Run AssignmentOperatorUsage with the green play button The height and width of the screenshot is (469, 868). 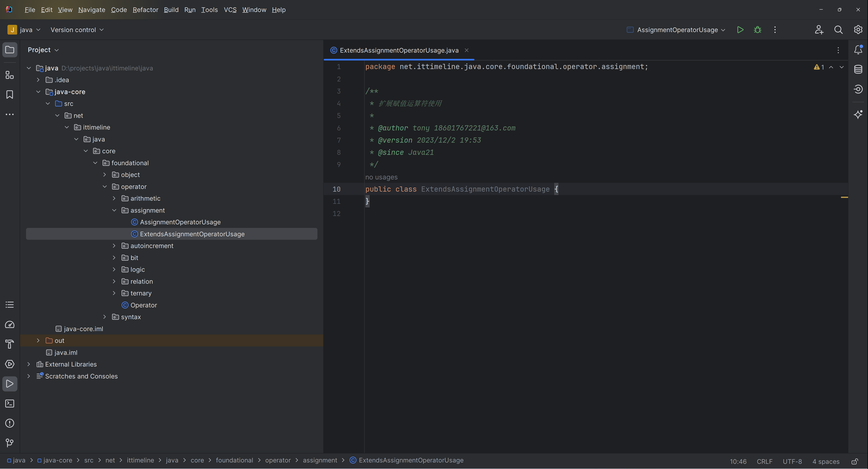coord(740,30)
